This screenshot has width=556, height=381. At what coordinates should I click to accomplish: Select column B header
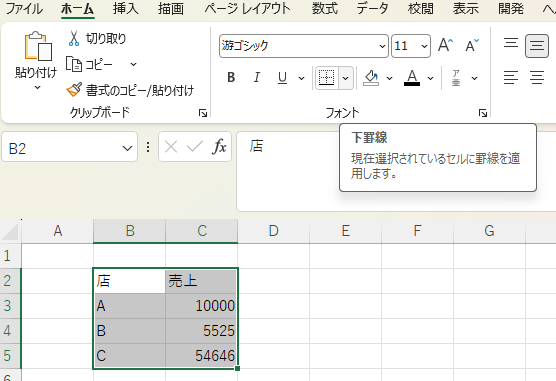coord(129,231)
